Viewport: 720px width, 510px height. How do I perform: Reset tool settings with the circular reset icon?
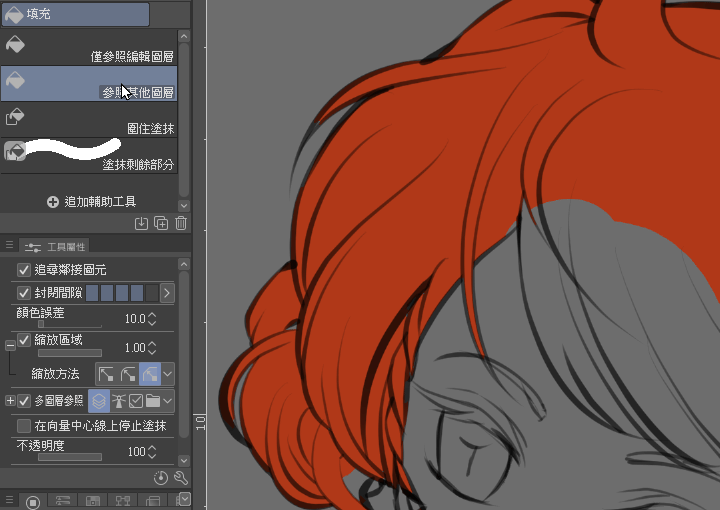click(x=161, y=478)
